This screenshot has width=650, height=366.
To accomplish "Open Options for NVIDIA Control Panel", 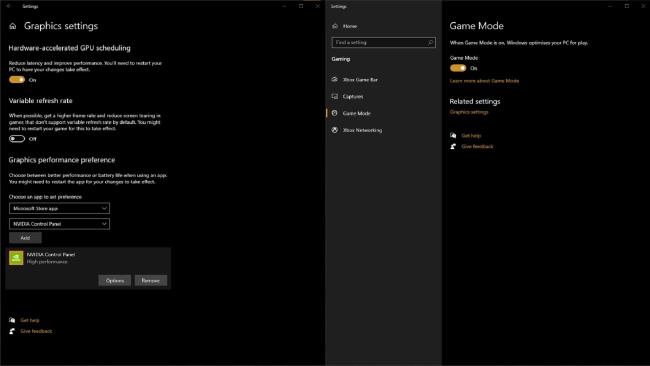I will click(x=115, y=281).
